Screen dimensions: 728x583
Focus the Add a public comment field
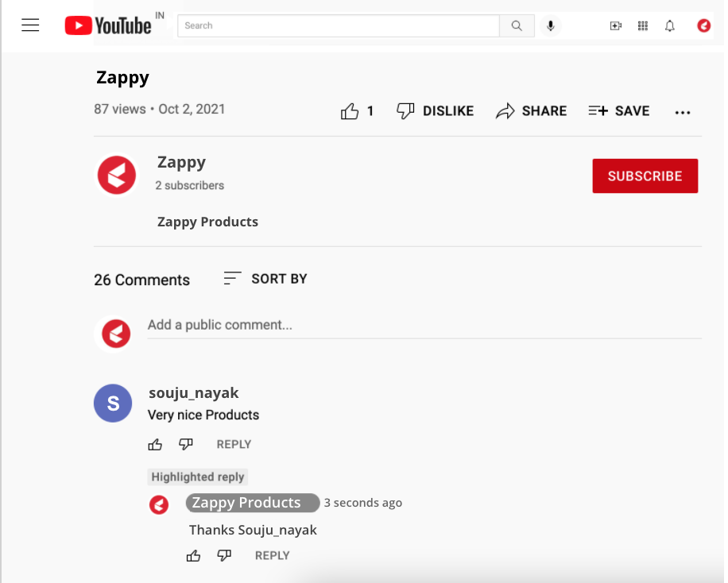(424, 326)
